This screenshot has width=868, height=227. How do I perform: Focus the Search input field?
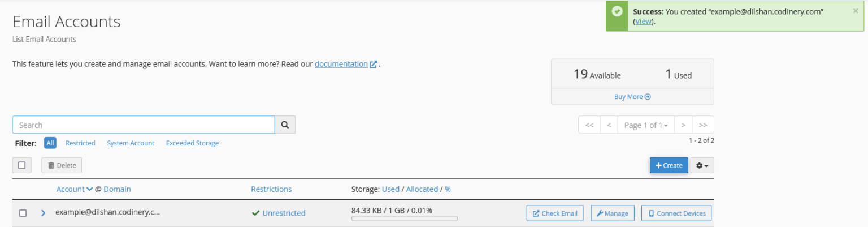tap(144, 125)
